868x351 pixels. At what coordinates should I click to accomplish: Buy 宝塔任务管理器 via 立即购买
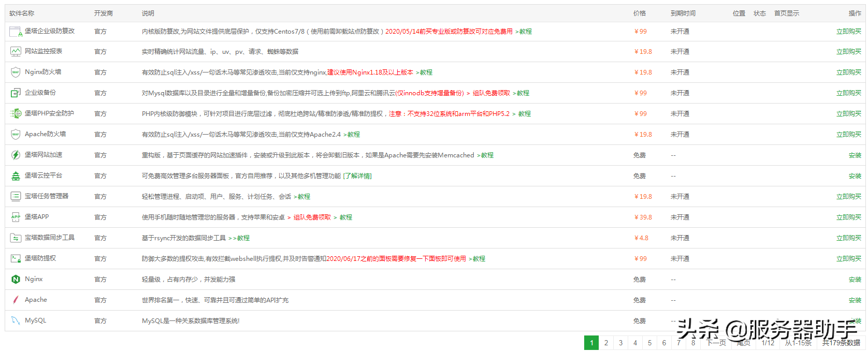point(849,197)
